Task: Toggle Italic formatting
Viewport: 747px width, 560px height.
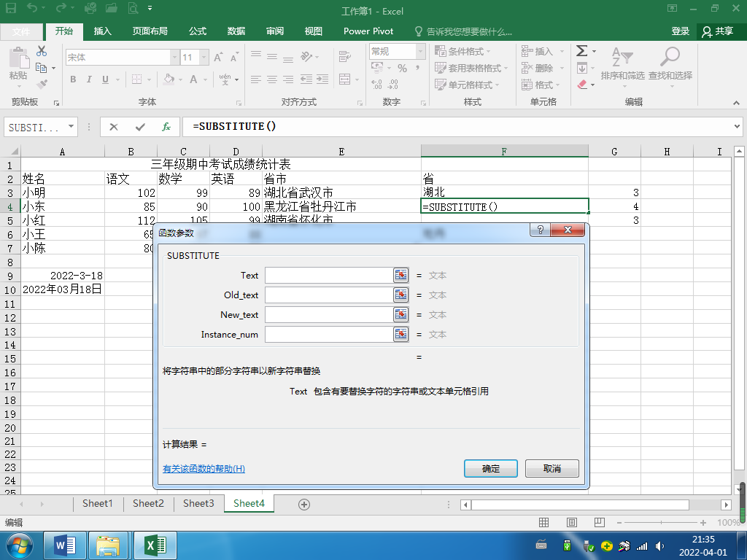Action: (89, 79)
